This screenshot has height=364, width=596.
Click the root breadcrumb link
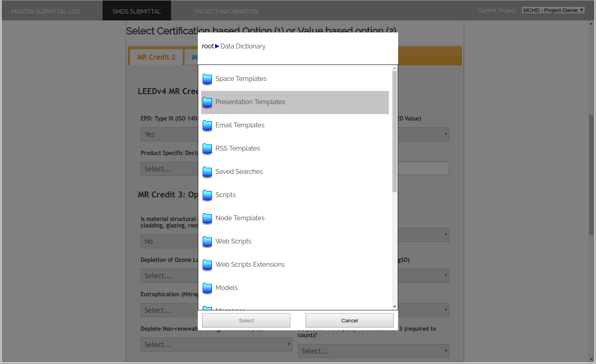pos(207,46)
